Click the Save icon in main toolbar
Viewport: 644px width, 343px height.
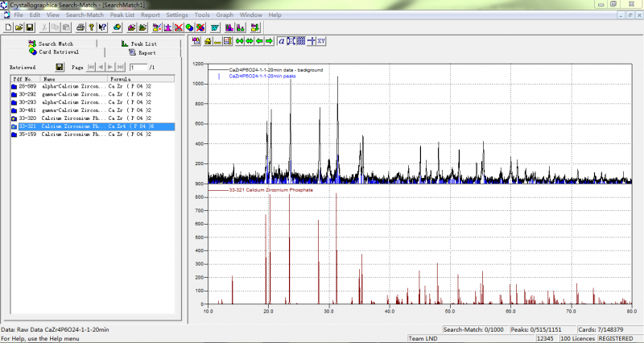(30, 27)
